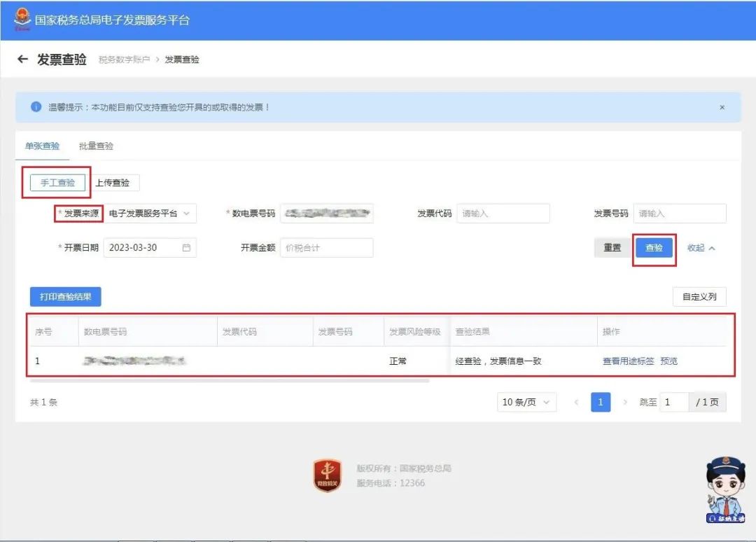Open the tax assistant mascot chat
This screenshot has height=542, width=756.
pyautogui.click(x=725, y=490)
